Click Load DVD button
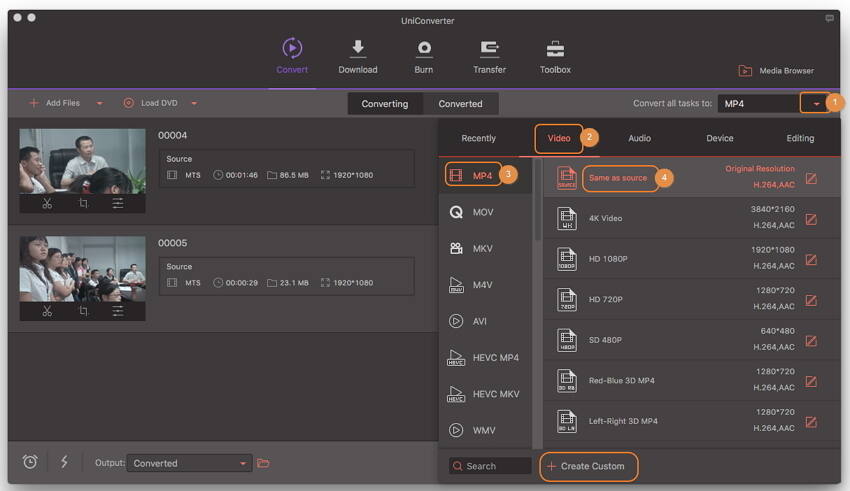Screen dimensions: 850x491 (150, 103)
